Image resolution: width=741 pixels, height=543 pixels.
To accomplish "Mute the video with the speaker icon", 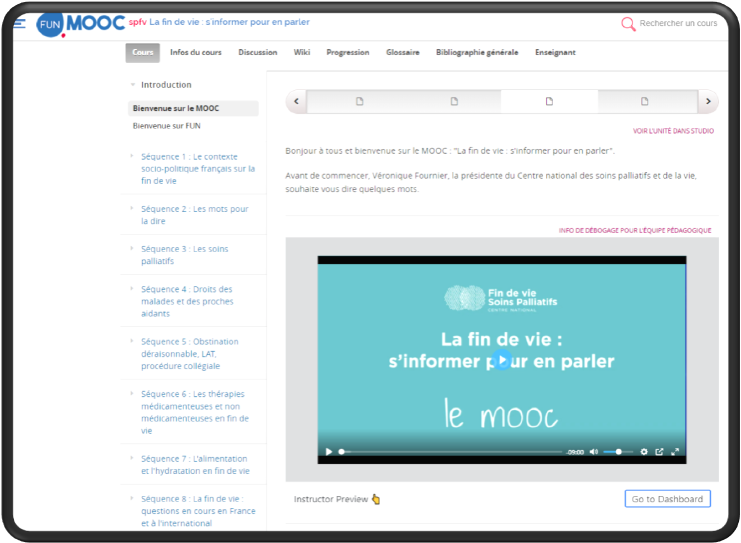I will coord(594,452).
